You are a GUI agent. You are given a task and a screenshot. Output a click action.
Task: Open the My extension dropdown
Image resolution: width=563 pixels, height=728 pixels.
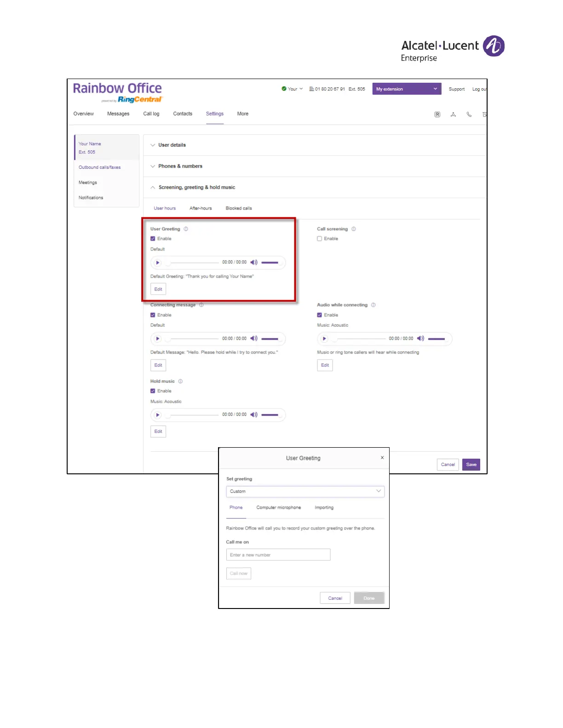pyautogui.click(x=407, y=89)
